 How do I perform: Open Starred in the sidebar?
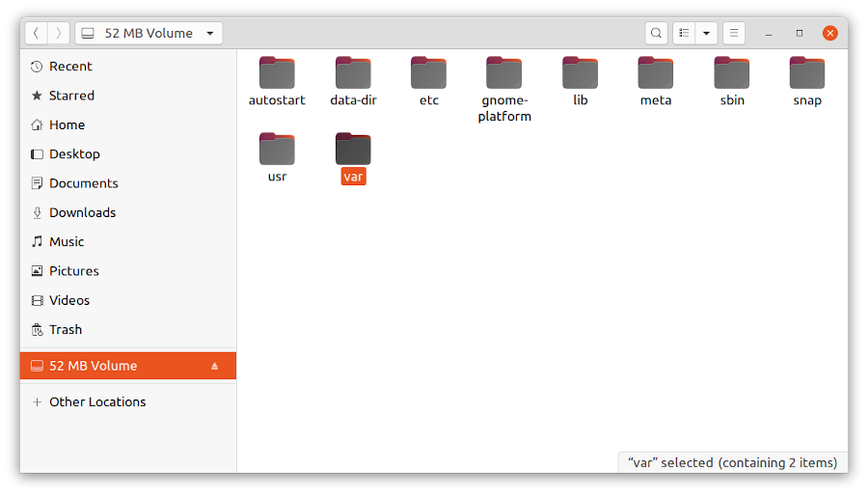128,96
